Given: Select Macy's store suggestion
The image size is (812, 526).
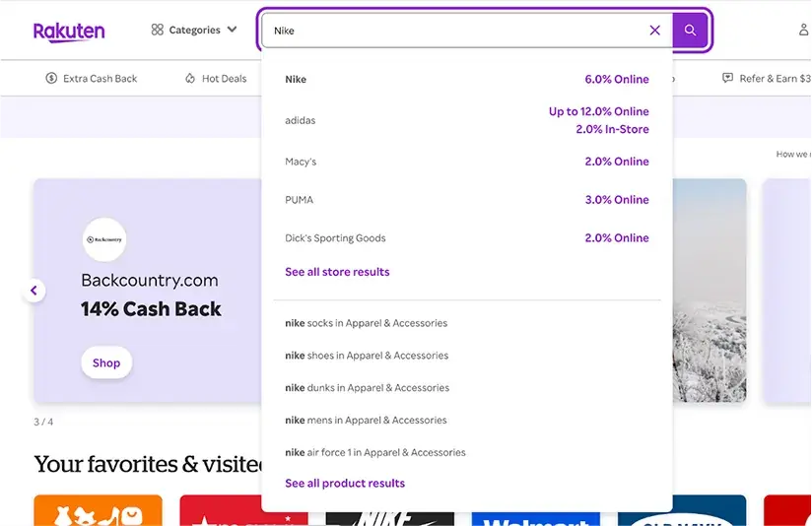Looking at the screenshot, I should [x=466, y=162].
